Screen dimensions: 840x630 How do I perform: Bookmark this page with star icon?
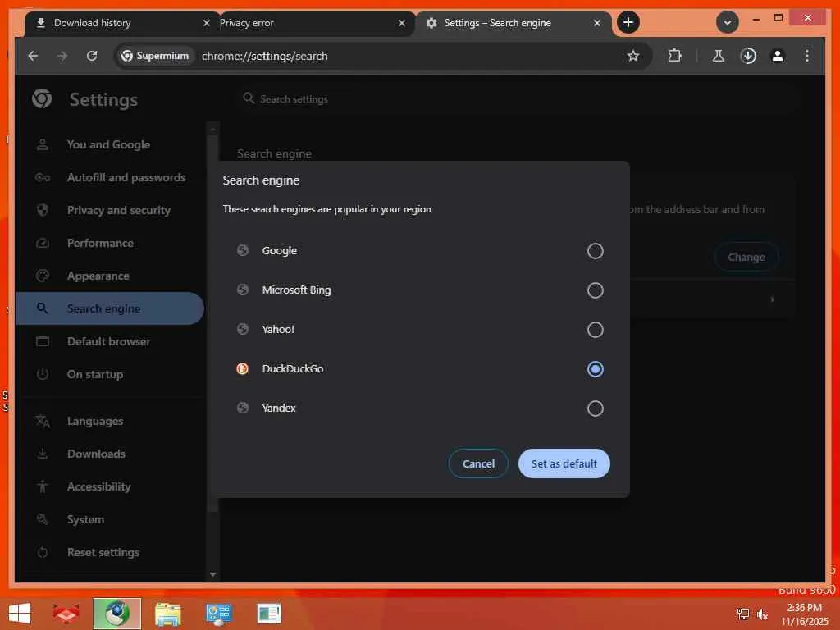click(633, 56)
